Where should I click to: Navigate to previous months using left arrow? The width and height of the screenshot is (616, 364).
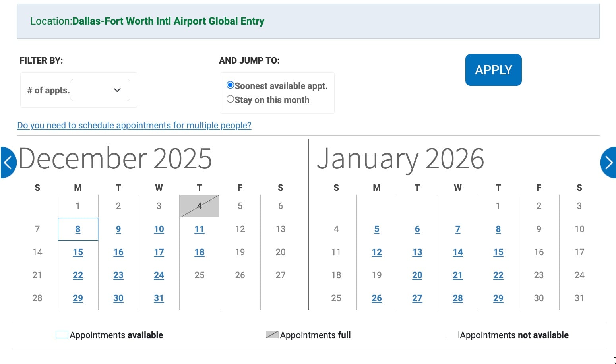click(7, 162)
